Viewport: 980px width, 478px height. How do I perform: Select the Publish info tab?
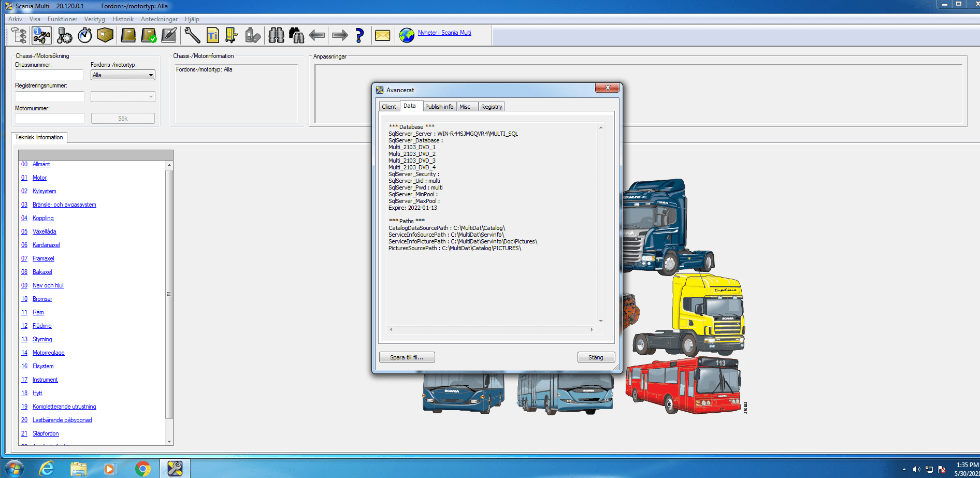click(x=439, y=106)
